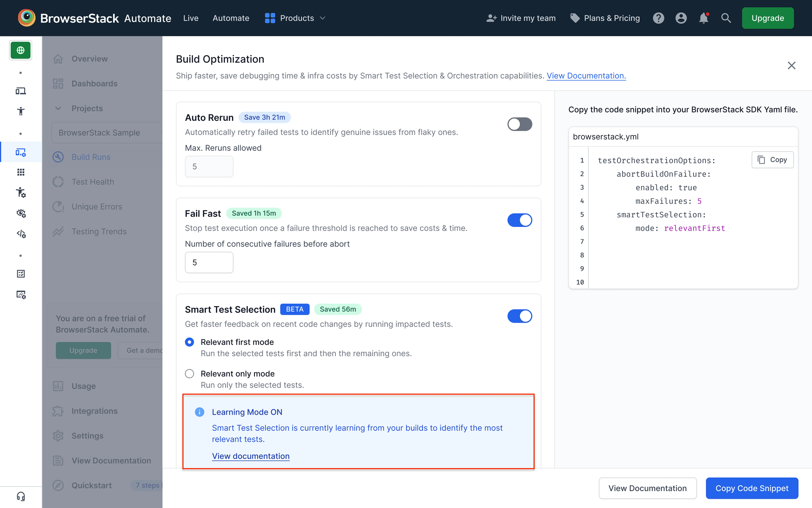Open Plans & Pricing
Screen dimensions: 812x508
(605, 18)
